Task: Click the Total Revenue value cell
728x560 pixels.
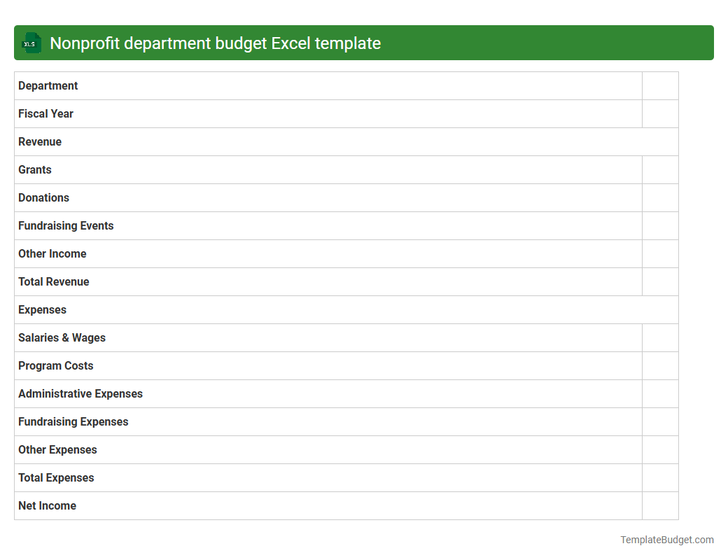Action: pyautogui.click(x=660, y=281)
